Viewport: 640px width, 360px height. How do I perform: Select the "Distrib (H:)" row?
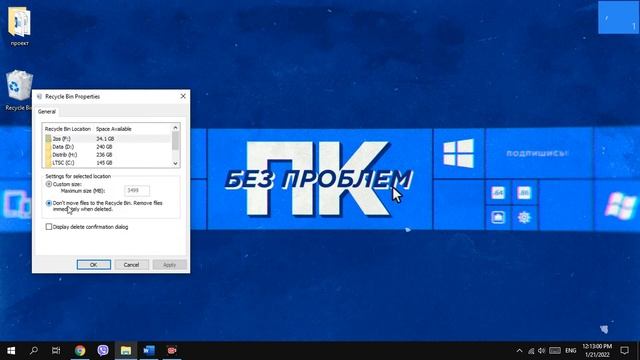click(x=107, y=155)
